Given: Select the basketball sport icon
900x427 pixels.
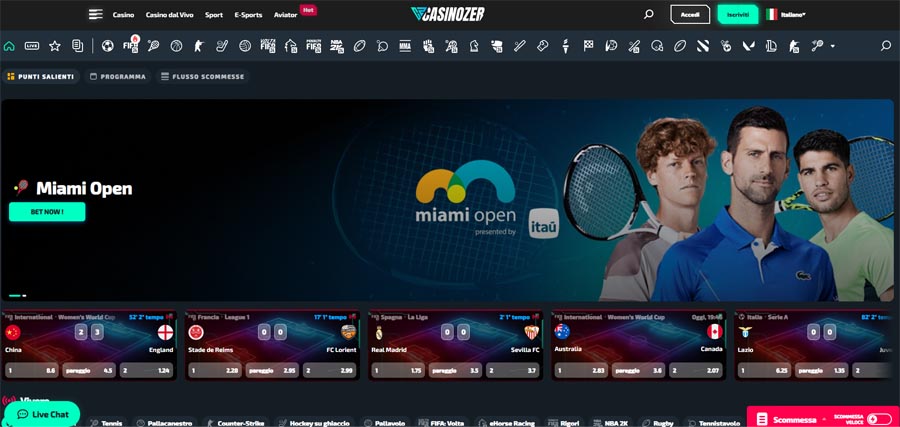Looking at the screenshot, I should tap(176, 46).
